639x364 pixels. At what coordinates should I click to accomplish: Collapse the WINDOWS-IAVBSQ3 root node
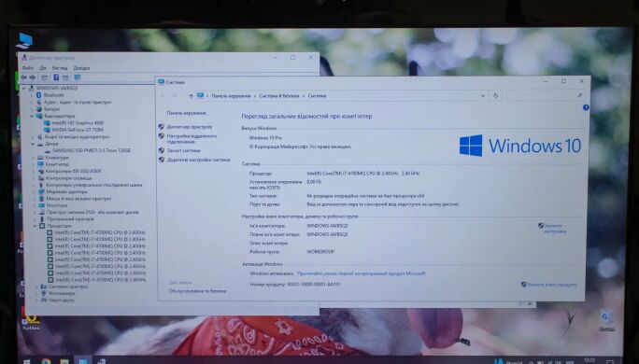click(24, 88)
